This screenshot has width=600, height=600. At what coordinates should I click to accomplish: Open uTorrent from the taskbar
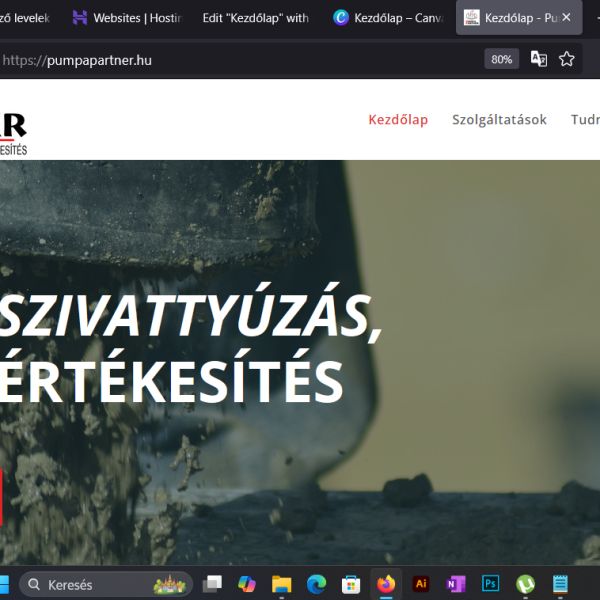point(525,584)
